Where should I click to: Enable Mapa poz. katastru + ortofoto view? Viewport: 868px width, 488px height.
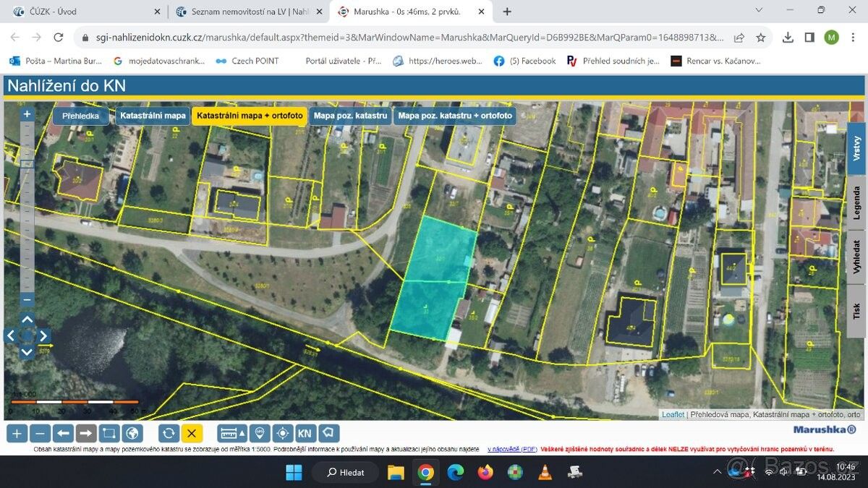[455, 116]
